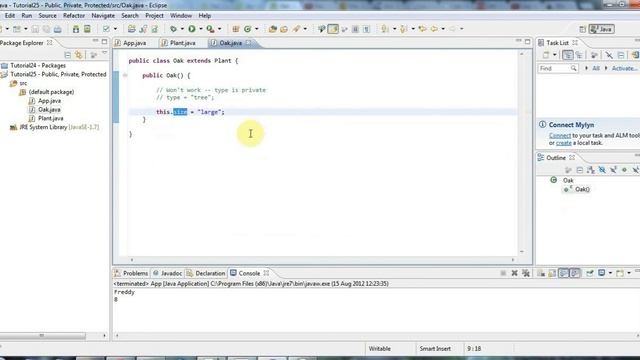Viewport: 640px width, 360px height.
Task: Click the All filter in Task List
Action: tap(596, 68)
